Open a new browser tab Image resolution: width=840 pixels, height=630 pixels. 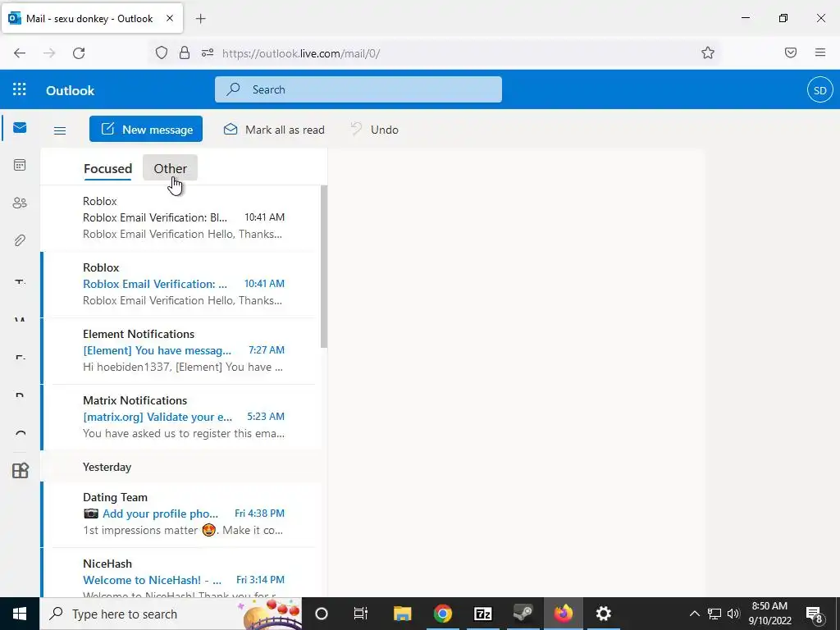tap(201, 19)
